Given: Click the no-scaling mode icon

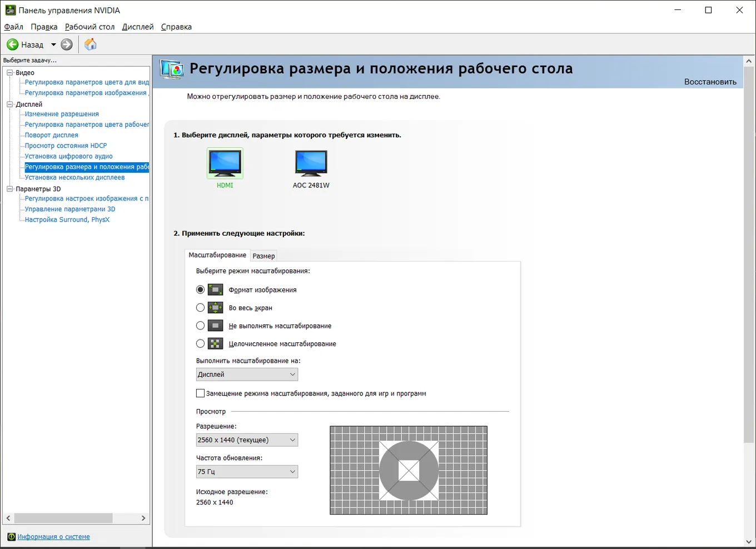Looking at the screenshot, I should pos(215,326).
